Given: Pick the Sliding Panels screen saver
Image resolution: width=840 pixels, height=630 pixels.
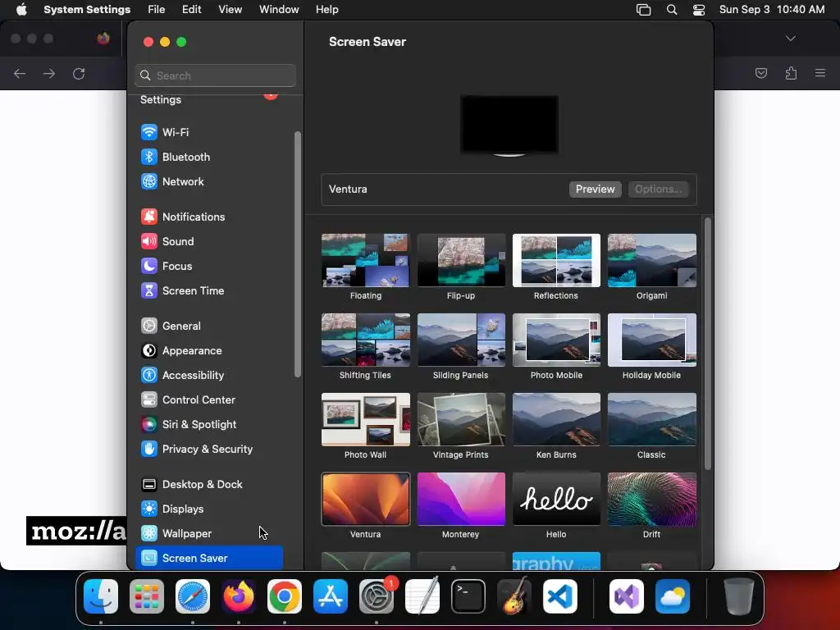Looking at the screenshot, I should point(461,340).
